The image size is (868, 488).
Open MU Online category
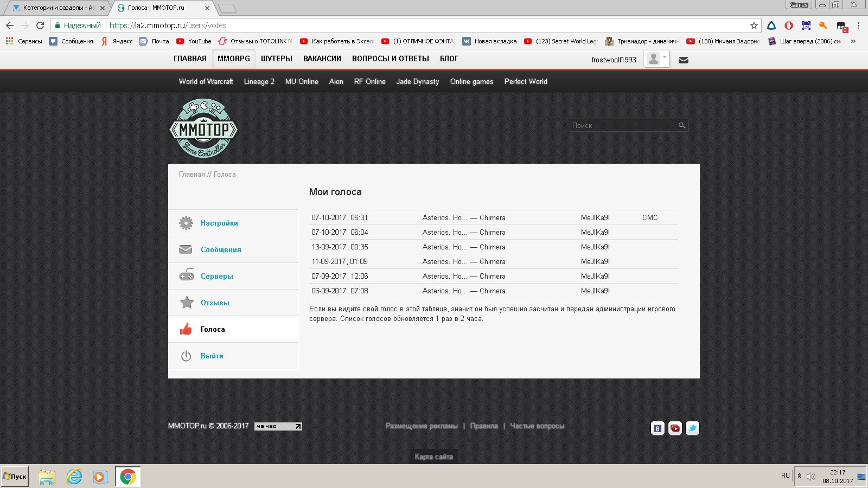[302, 81]
